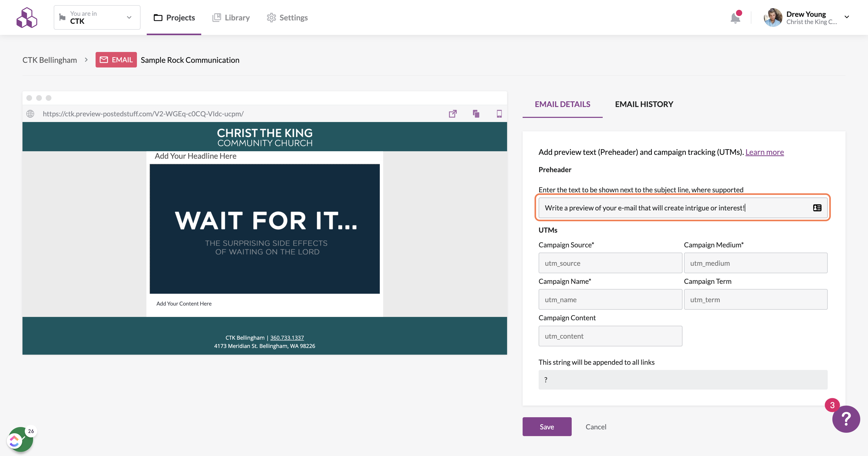
Task: Save the email details
Action: 547,427
